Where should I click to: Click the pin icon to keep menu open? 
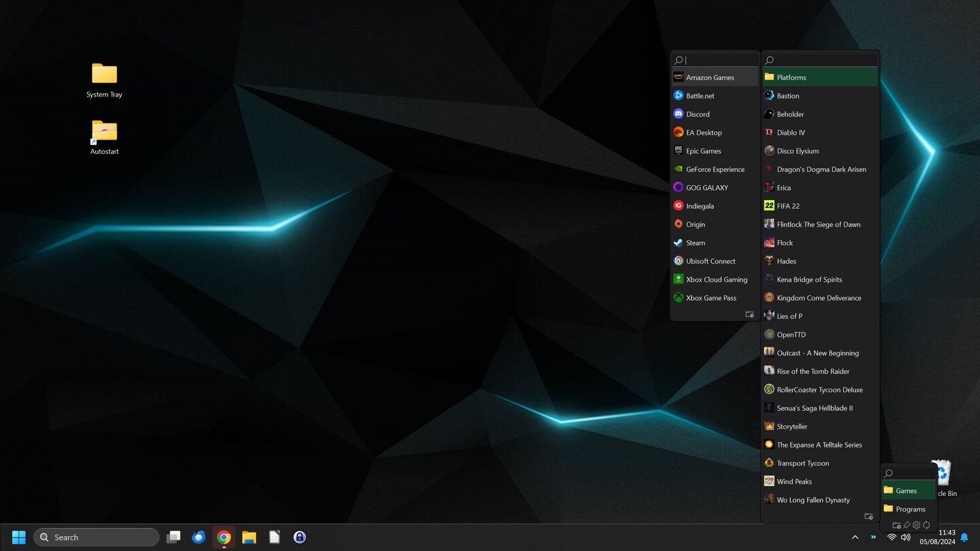(906, 525)
